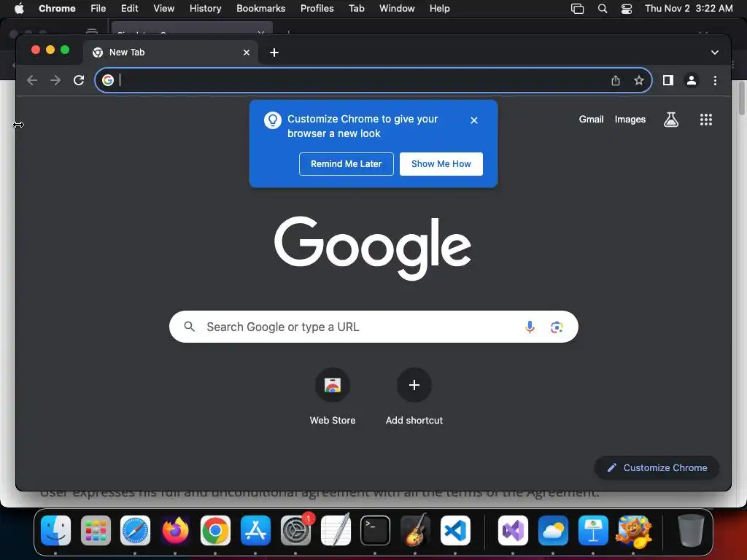Screen dimensions: 747x560
Task: Open Keynote from the Dock
Action: 593,531
